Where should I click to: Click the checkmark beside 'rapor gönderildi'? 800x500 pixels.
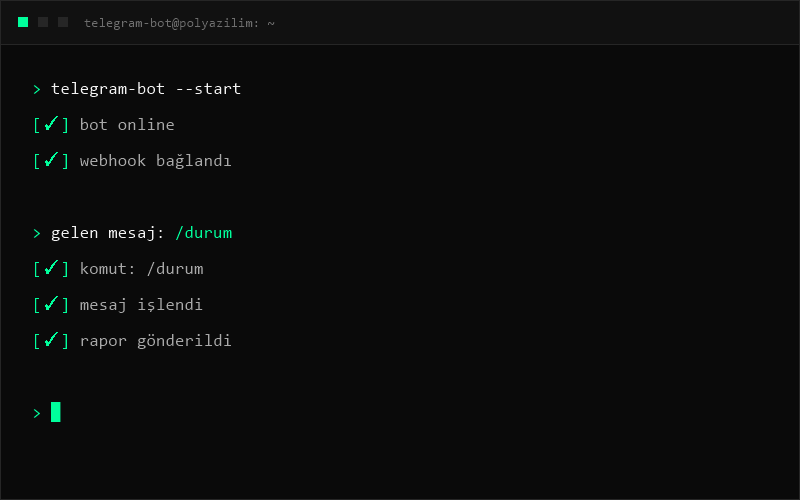(x=51, y=340)
